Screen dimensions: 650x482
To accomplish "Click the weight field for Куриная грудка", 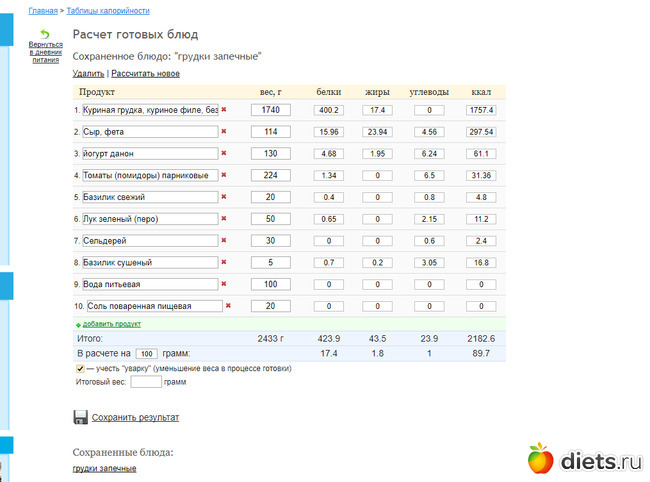I will click(x=270, y=109).
